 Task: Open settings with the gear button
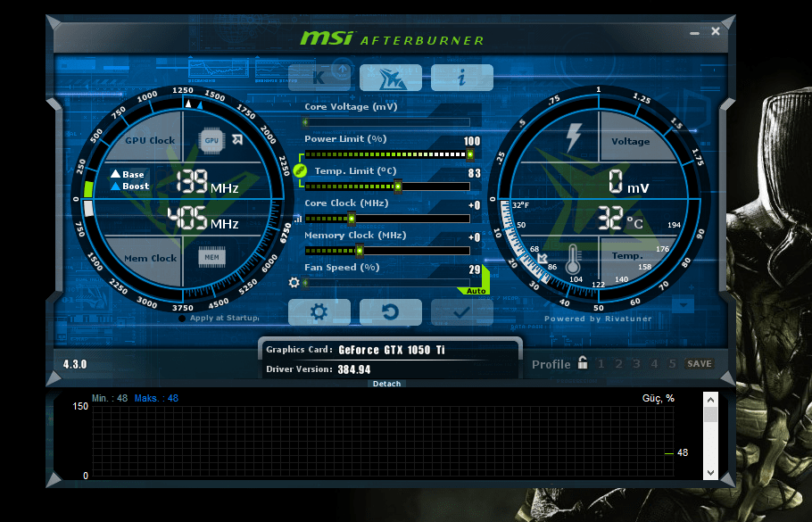click(x=319, y=312)
